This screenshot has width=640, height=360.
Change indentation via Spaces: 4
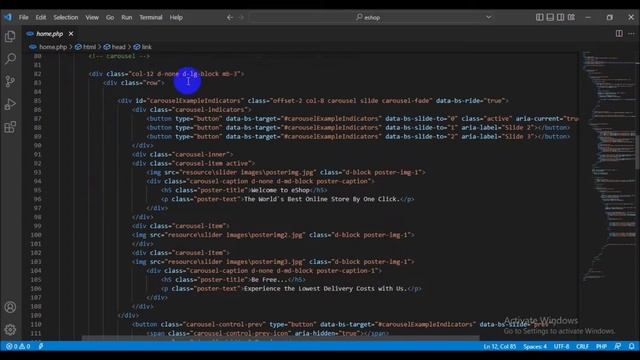coord(535,347)
